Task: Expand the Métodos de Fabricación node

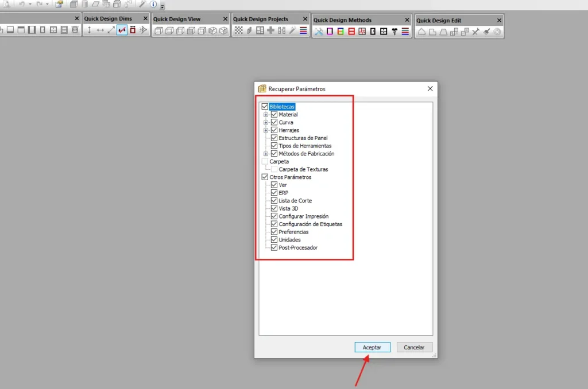Action: click(266, 154)
